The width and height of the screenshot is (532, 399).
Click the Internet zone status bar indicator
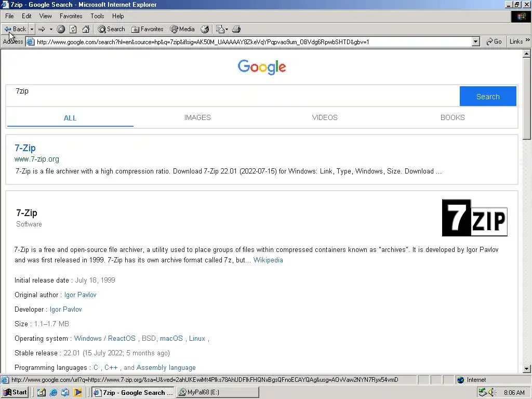pyautogui.click(x=472, y=380)
